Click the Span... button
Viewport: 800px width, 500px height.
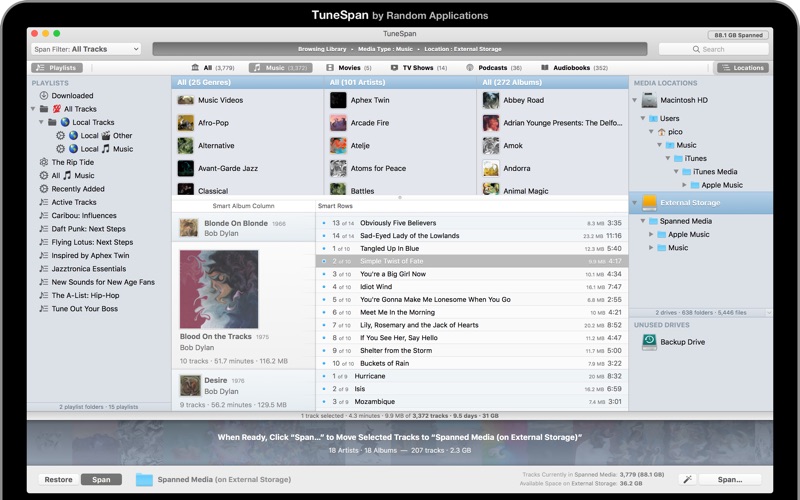point(730,480)
